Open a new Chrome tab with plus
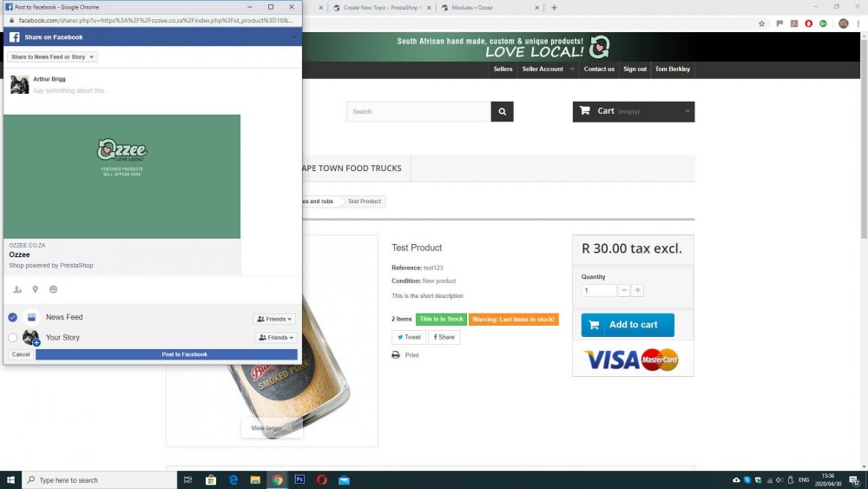This screenshot has width=868, height=489. coord(554,8)
